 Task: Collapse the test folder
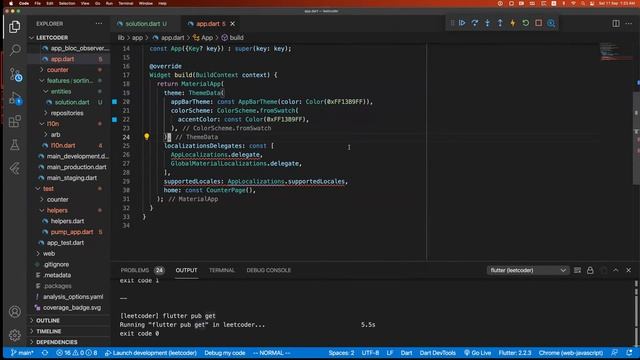tap(49, 189)
